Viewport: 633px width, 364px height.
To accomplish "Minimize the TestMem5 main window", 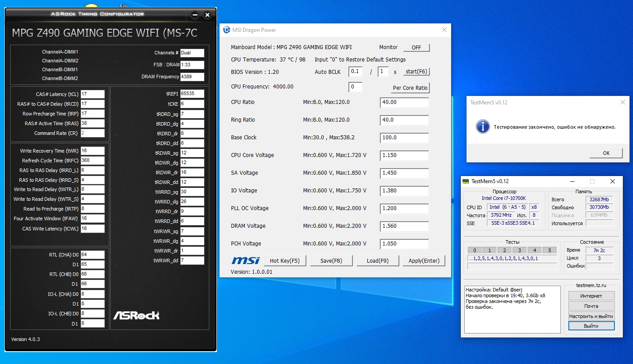I will pos(572,181).
